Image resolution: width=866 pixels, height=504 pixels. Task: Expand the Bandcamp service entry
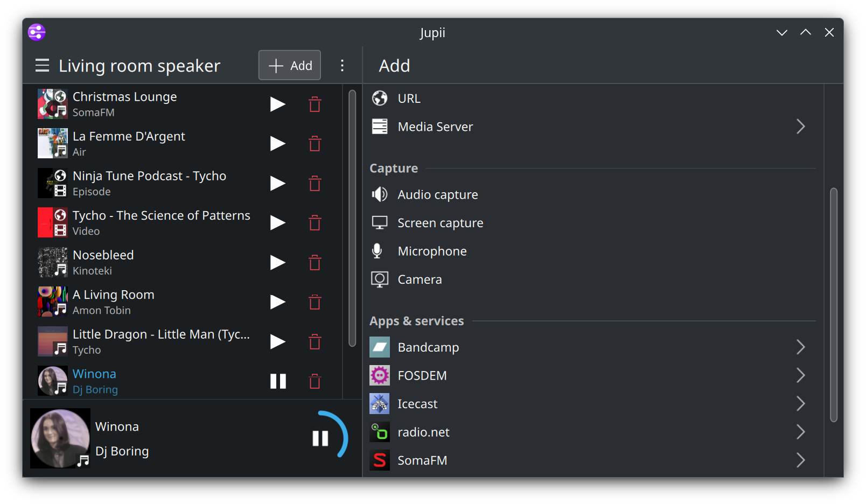coord(800,347)
